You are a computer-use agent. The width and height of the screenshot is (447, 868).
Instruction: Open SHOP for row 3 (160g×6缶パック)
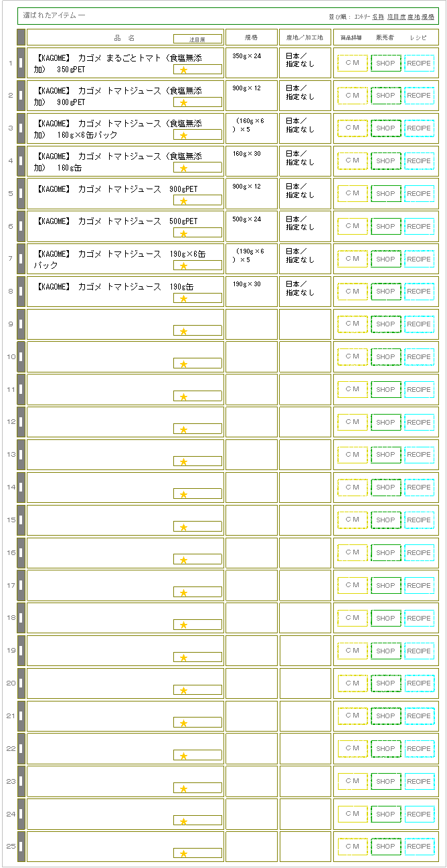point(386,128)
